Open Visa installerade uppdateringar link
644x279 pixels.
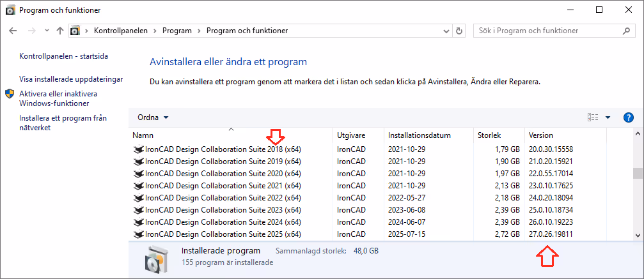(x=71, y=79)
